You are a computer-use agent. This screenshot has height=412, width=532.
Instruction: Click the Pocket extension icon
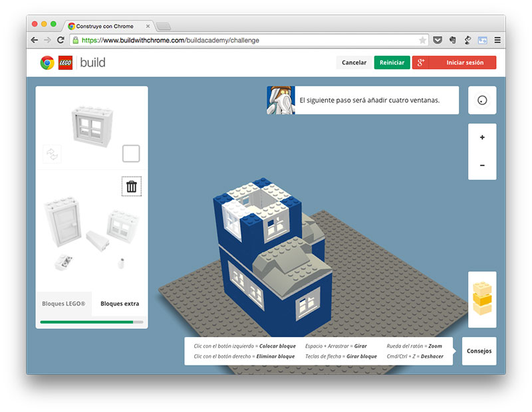click(x=438, y=40)
